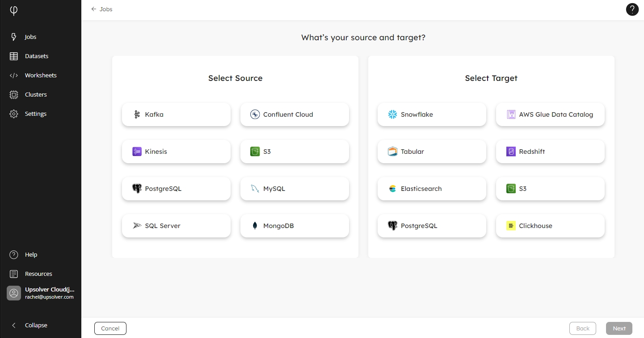Select MySQL as the source
644x338 pixels.
(x=295, y=189)
